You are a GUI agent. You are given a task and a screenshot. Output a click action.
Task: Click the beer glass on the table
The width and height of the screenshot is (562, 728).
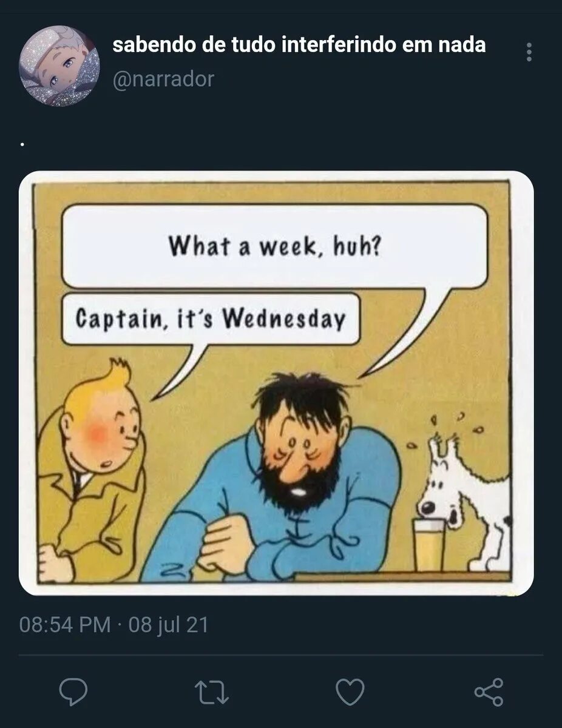[429, 544]
